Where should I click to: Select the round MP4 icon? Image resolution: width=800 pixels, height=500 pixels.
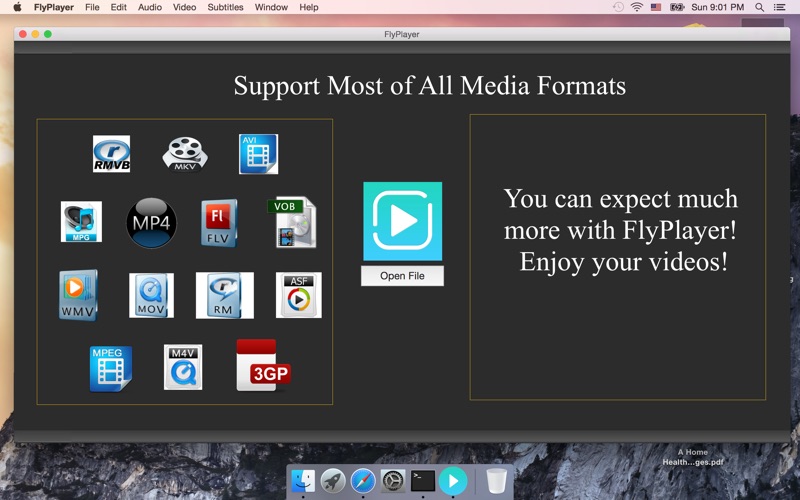pos(152,223)
